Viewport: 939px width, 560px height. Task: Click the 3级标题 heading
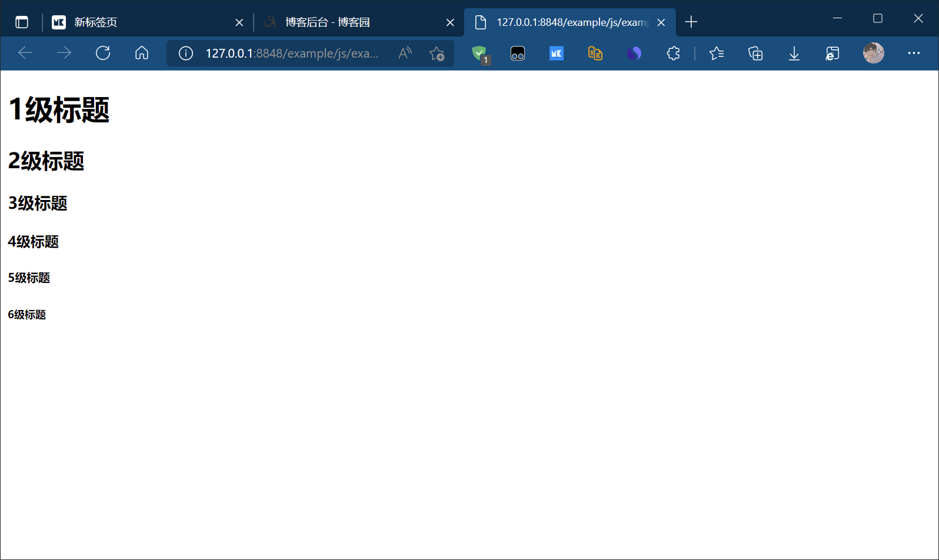[38, 203]
